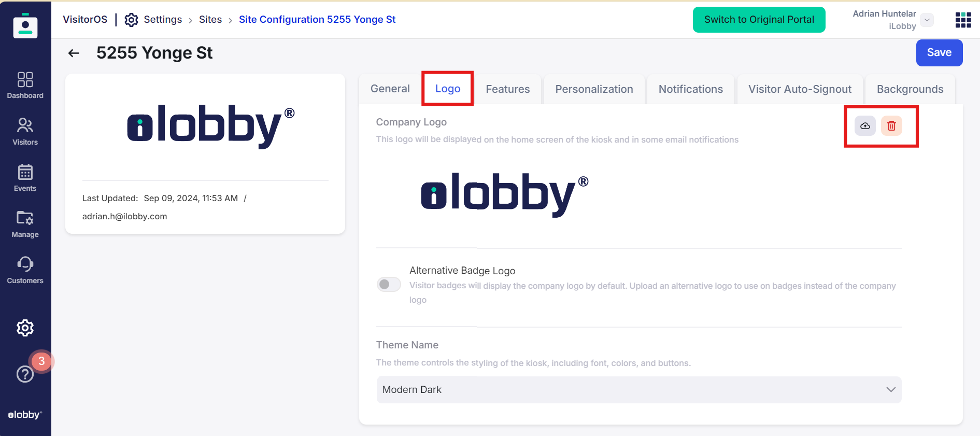Image resolution: width=980 pixels, height=436 pixels.
Task: Expand the Modern Dark theme dropdown
Action: click(x=639, y=390)
